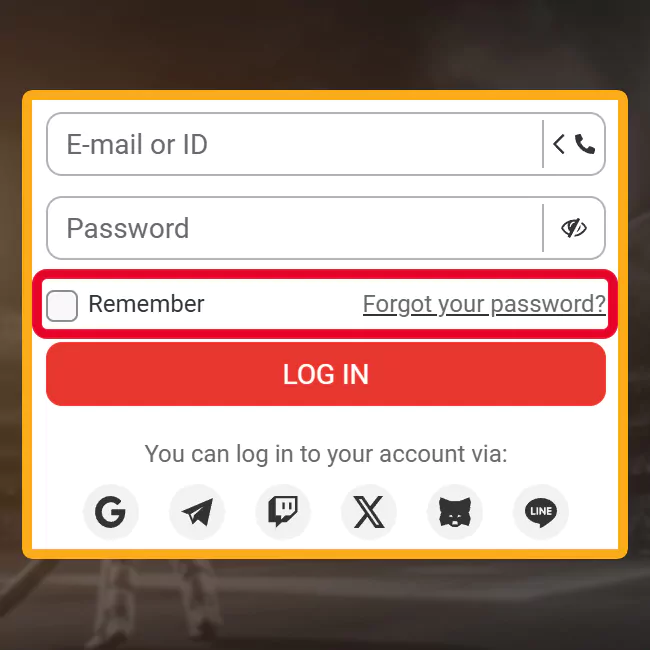Connect using the MetaMask fox icon
Screen dimensions: 650x650
point(455,512)
